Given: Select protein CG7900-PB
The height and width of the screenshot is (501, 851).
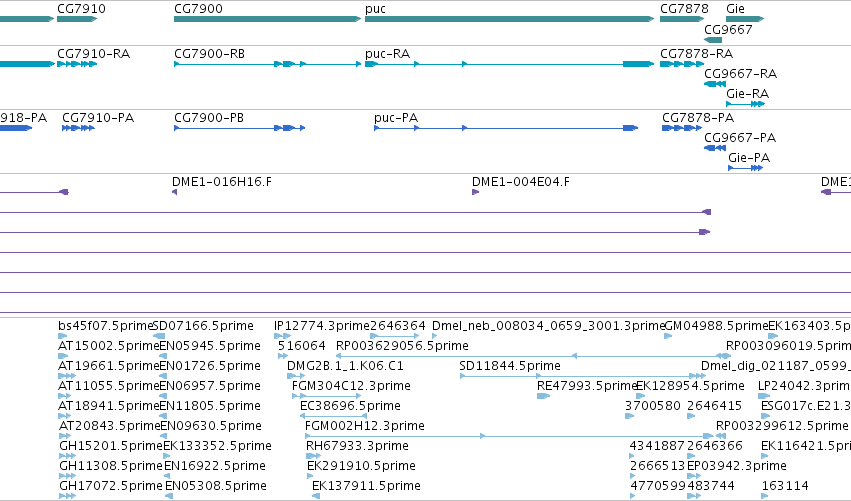Looking at the screenshot, I should click(x=209, y=118).
